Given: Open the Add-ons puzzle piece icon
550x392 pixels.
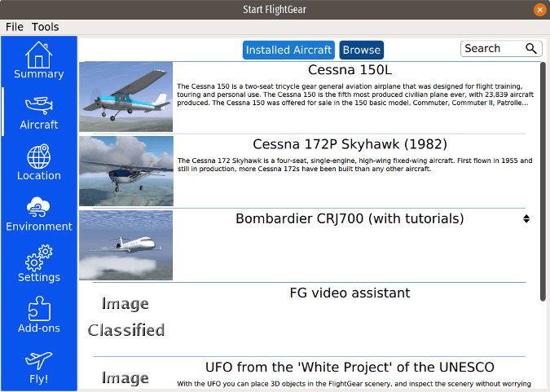Looking at the screenshot, I should click(38, 309).
